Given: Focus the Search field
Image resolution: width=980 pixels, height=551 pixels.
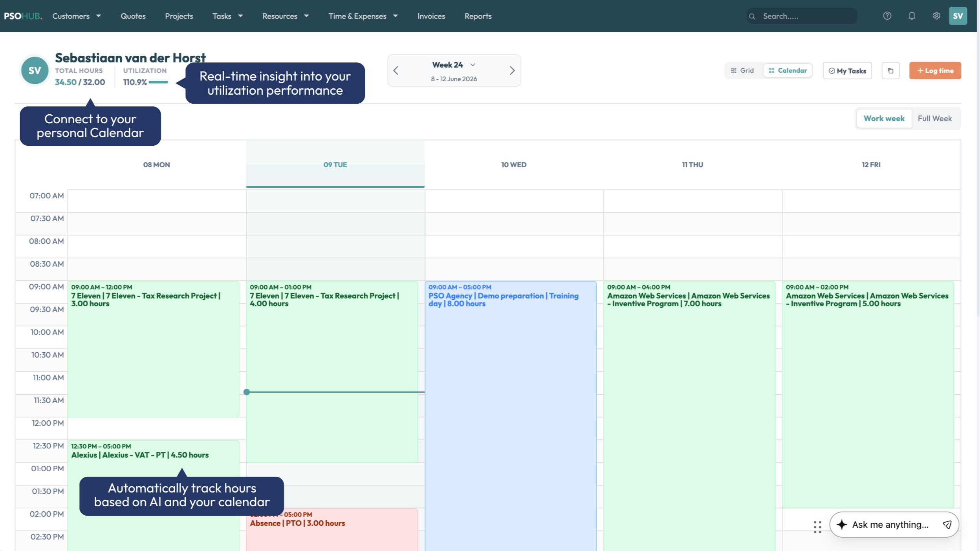Looking at the screenshot, I should tap(801, 16).
